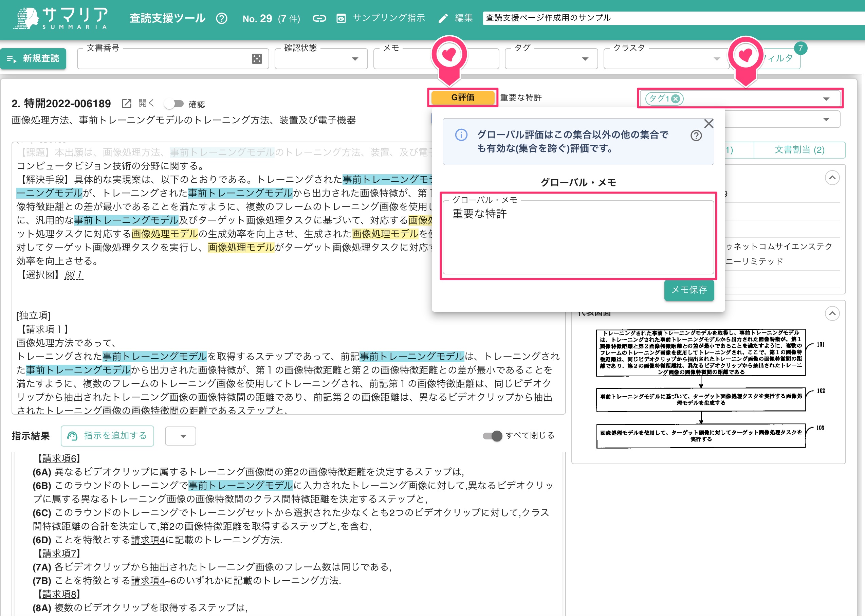865x616 pixels.
Task: Click the info icon in the global evaluation notice
Action: click(461, 135)
